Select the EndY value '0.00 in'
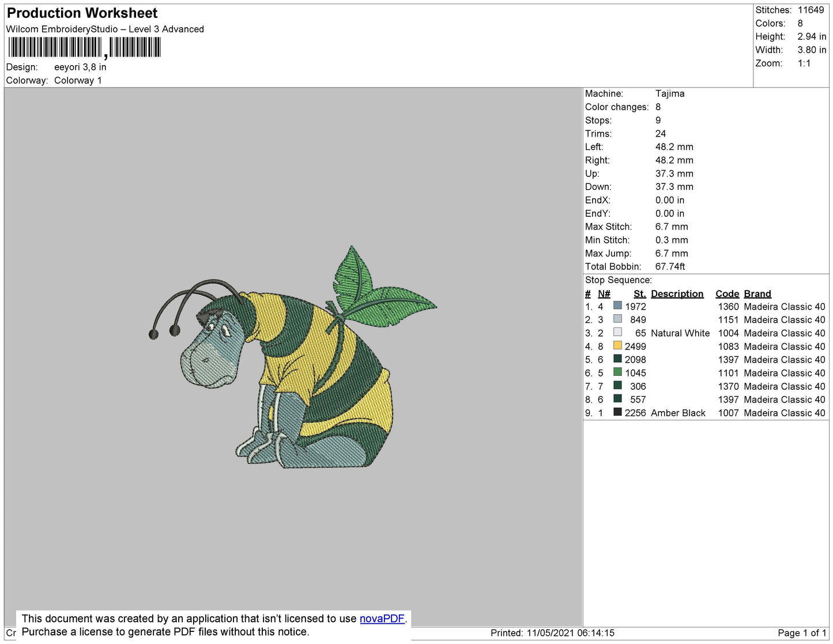The height and width of the screenshot is (644, 833). pyautogui.click(x=670, y=213)
